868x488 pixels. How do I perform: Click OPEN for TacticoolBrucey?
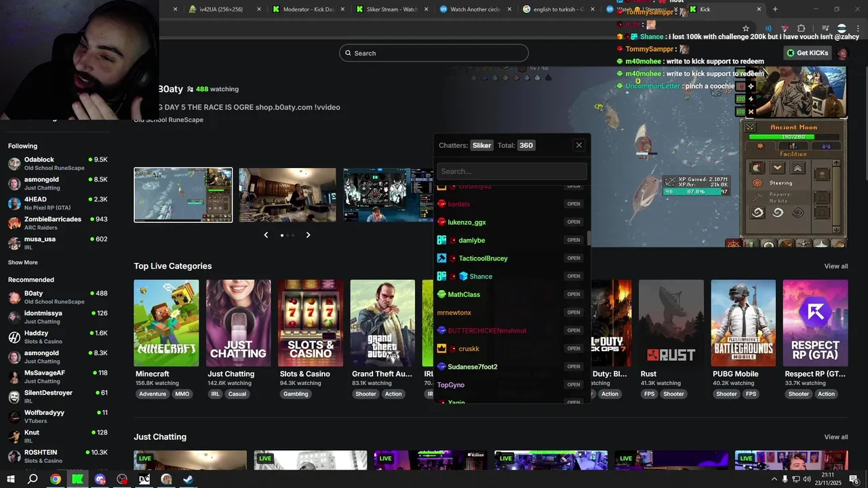coord(574,258)
